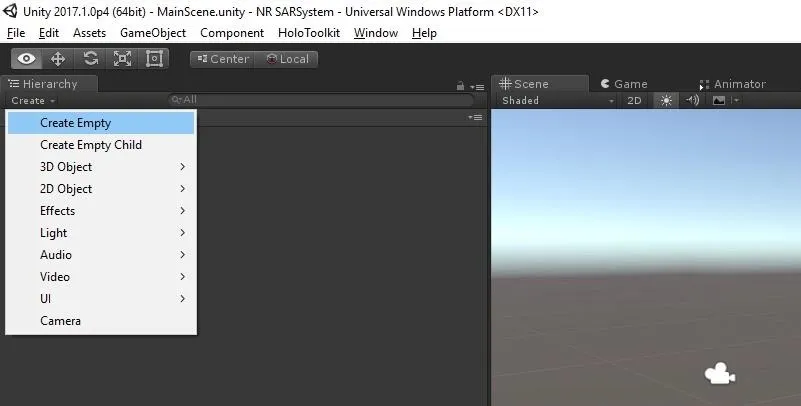Open the Shaded draw mode dropdown

557,101
